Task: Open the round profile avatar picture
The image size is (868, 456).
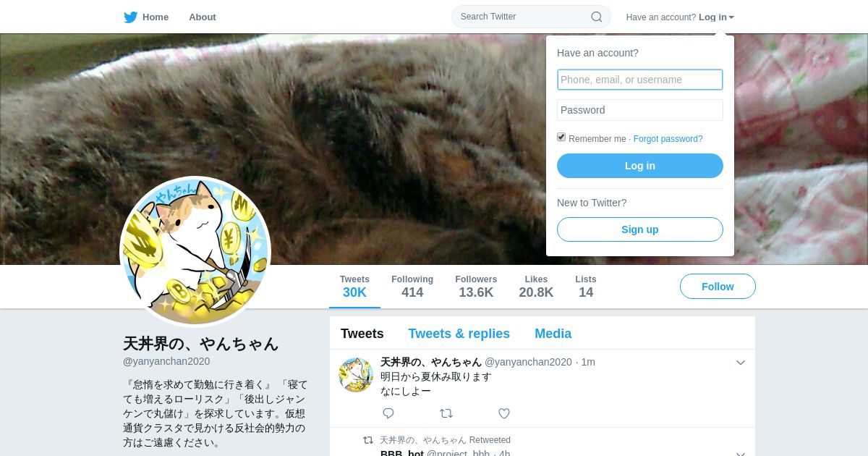Action: pyautogui.click(x=195, y=252)
